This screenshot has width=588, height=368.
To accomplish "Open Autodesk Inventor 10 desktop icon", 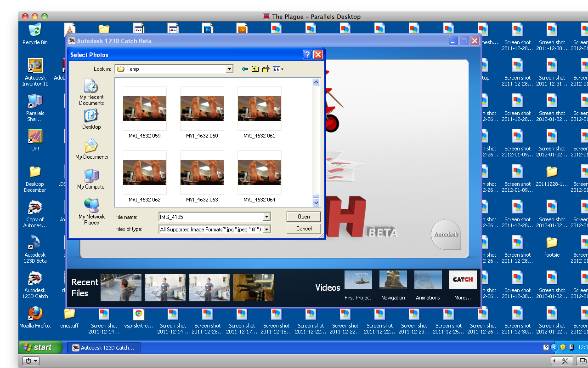I will tap(35, 72).
